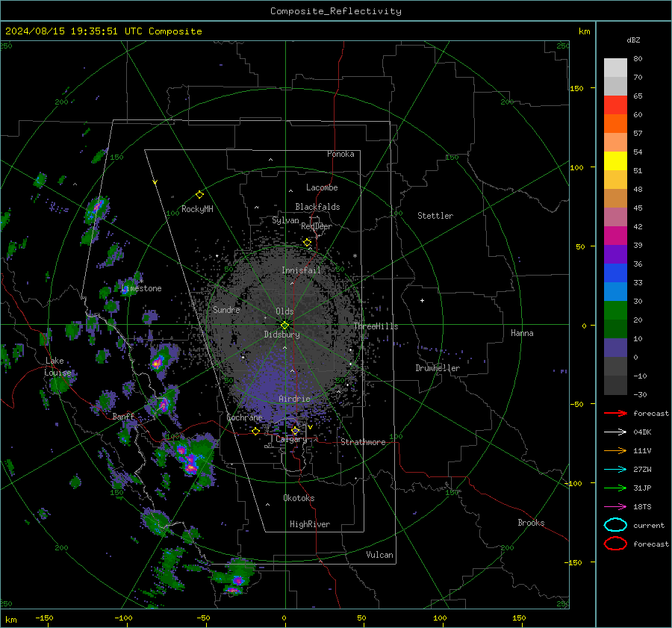Click the HighRiver town label
Image resolution: width=672 pixels, height=628 pixels.
coord(310,524)
